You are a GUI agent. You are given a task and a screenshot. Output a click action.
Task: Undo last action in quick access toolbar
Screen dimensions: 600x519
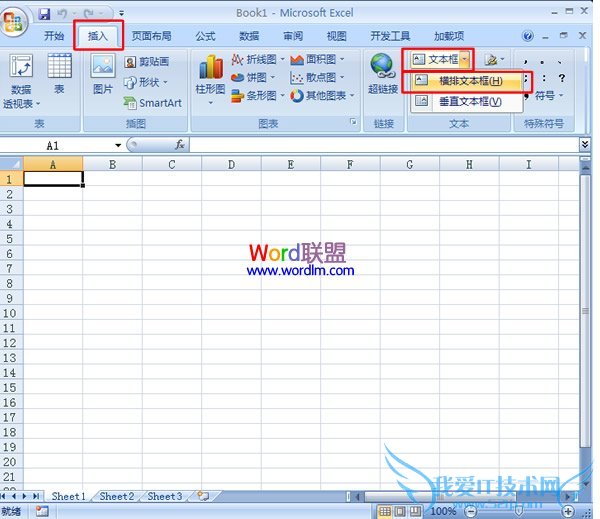pos(62,14)
